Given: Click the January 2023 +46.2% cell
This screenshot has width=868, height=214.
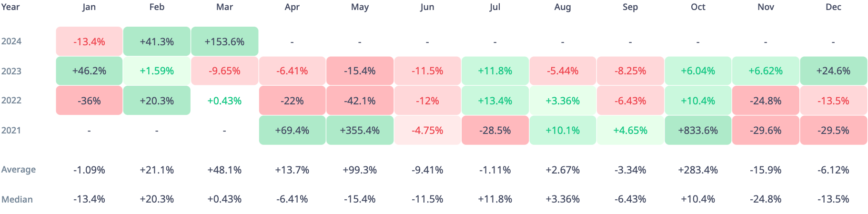Looking at the screenshot, I should point(89,71).
